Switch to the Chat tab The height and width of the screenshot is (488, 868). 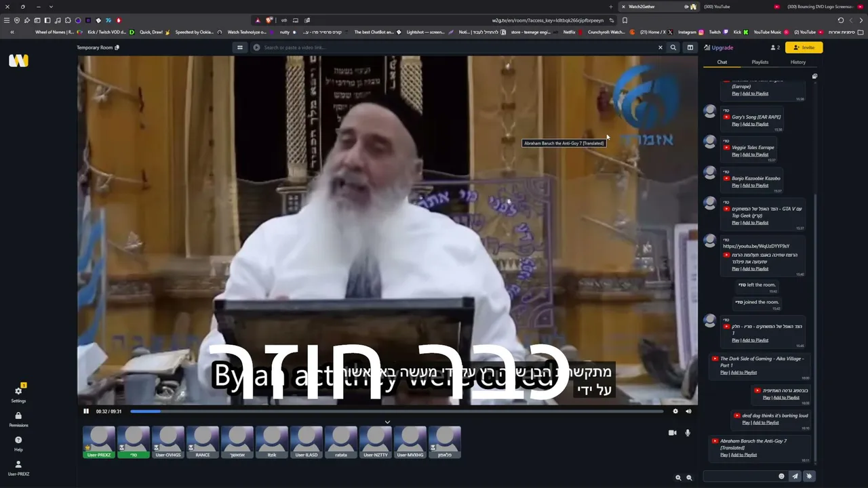pos(722,62)
